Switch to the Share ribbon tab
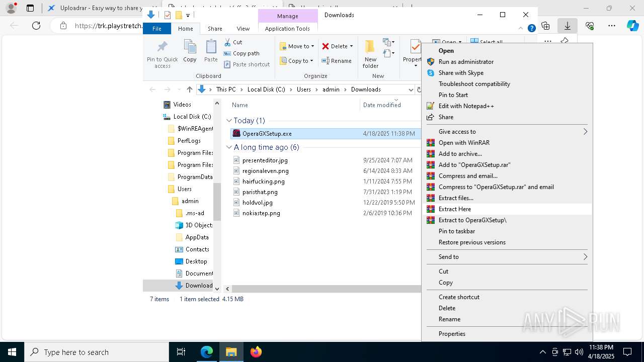This screenshot has height=362, width=644. click(215, 29)
